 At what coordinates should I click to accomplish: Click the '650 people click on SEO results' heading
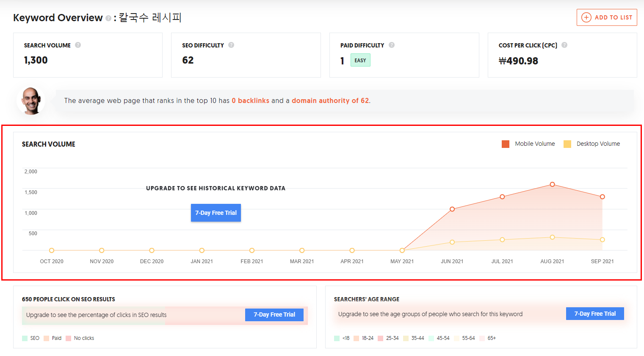point(69,299)
